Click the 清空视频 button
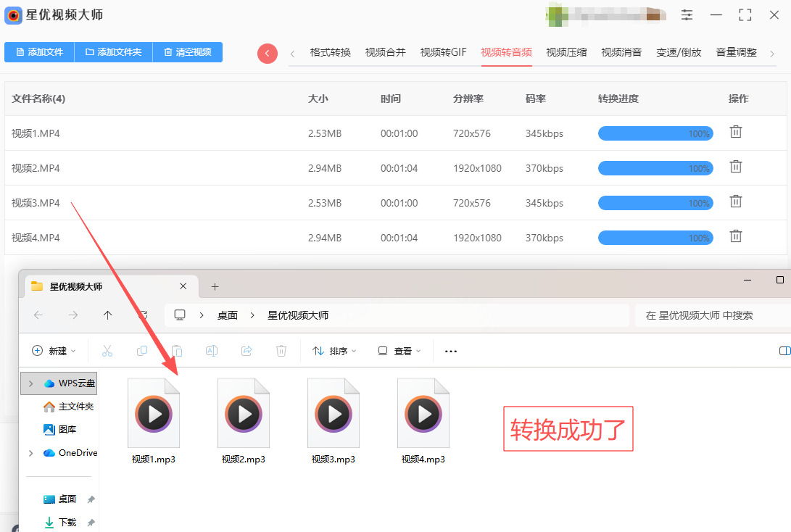 click(187, 52)
